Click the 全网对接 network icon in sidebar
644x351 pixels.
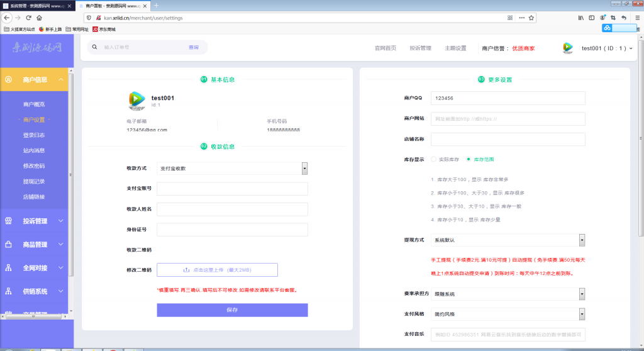click(x=9, y=267)
